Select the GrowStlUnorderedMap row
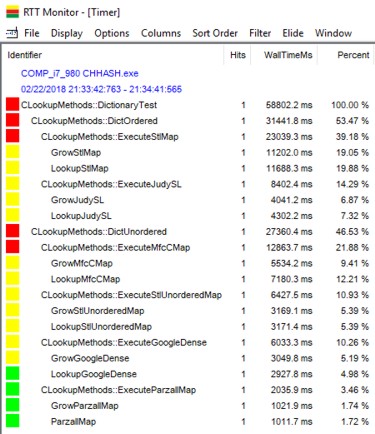 (188, 310)
